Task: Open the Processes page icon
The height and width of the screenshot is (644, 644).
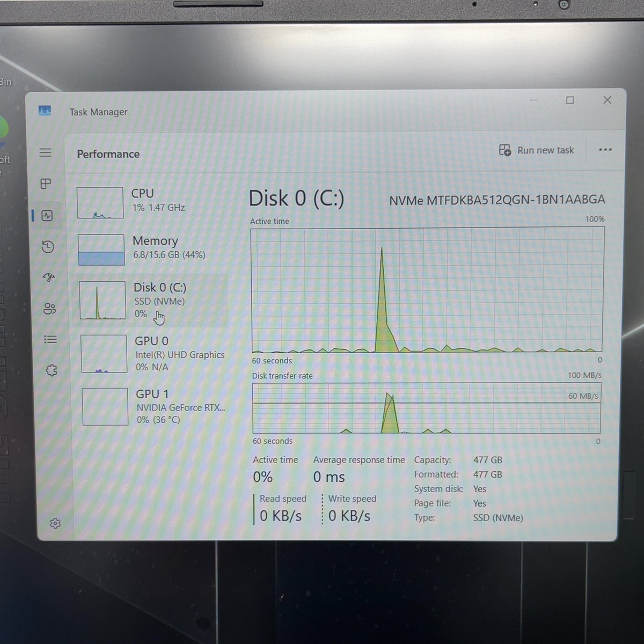Action: coord(46,184)
